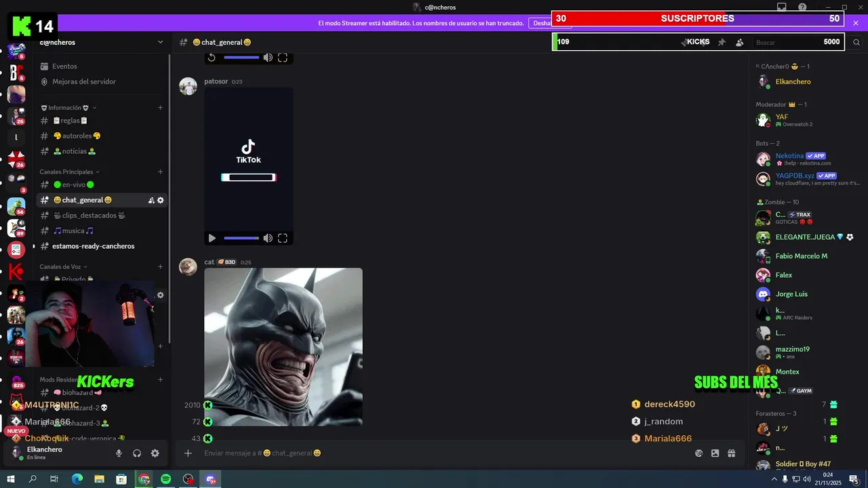Open the red BR server icon

(x=16, y=72)
